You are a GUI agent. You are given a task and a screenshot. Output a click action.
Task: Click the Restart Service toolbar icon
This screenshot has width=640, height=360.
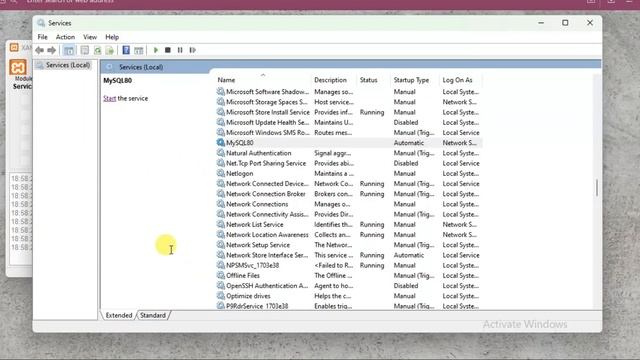pos(192,50)
